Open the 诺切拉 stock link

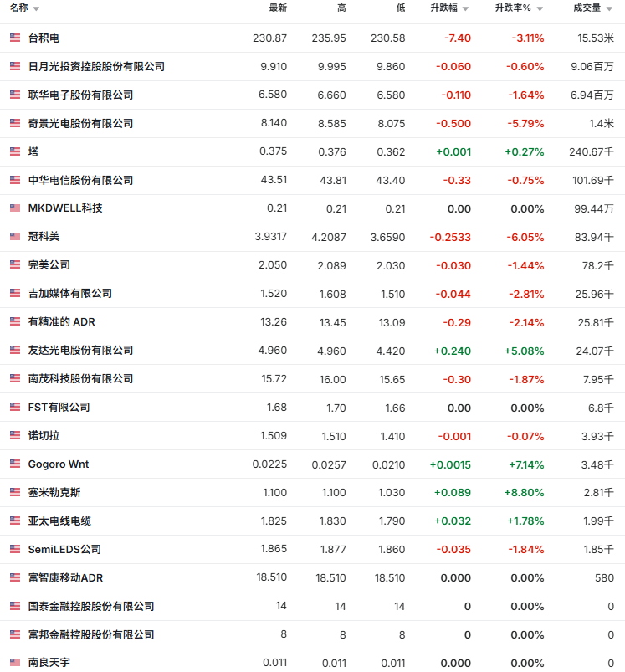[x=44, y=435]
